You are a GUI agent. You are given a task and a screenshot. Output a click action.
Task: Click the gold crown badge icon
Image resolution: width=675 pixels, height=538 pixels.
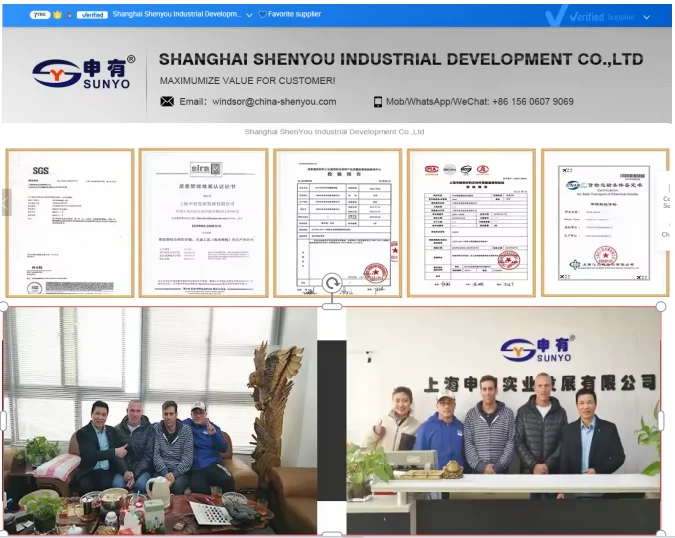point(58,15)
